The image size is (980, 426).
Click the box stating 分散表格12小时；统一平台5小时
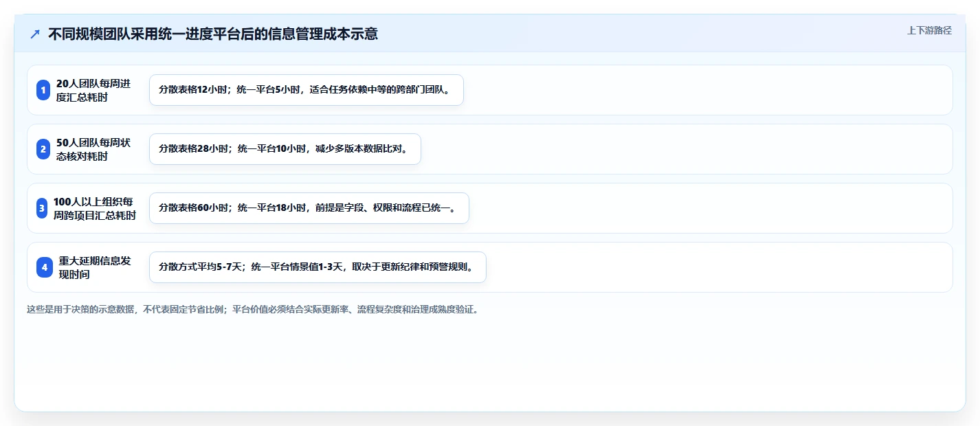click(x=307, y=90)
